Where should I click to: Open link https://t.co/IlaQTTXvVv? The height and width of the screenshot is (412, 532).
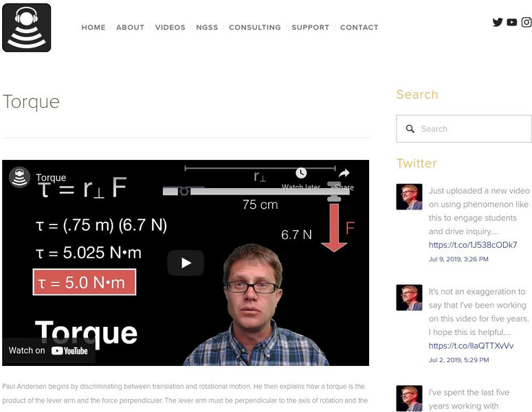pyautogui.click(x=471, y=345)
